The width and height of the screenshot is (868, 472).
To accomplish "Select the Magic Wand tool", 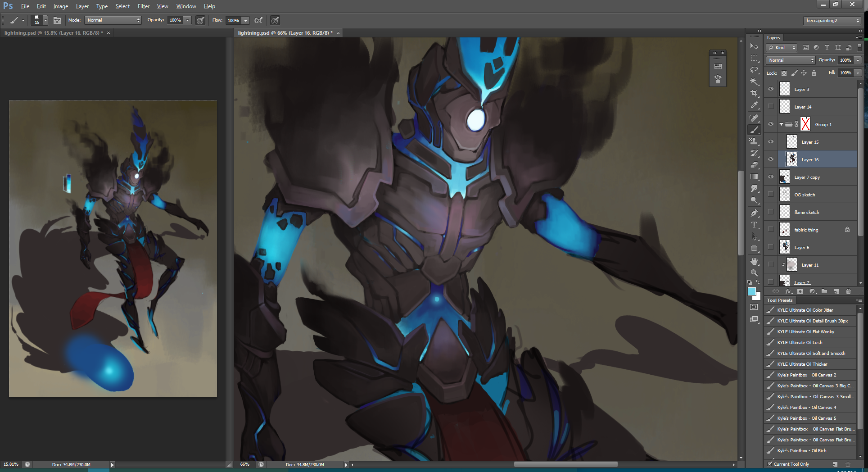I will point(754,82).
